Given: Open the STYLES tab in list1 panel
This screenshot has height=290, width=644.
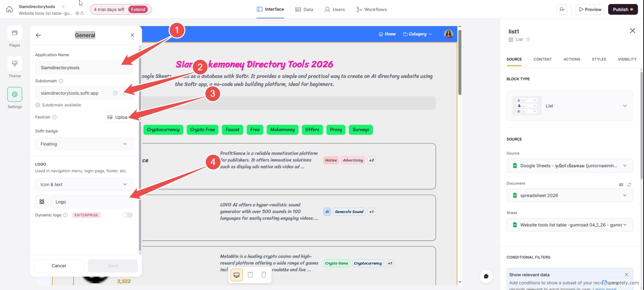Looking at the screenshot, I should pos(599,59).
